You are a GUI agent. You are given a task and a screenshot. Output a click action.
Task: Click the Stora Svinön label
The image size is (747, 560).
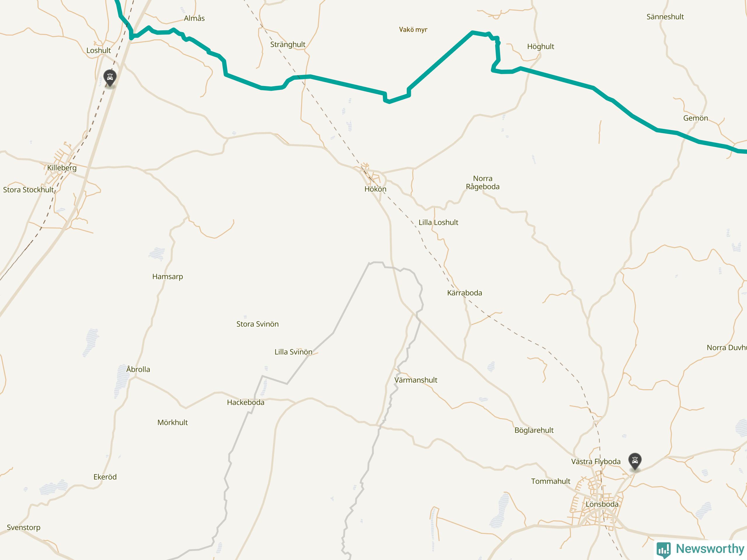pos(257,324)
